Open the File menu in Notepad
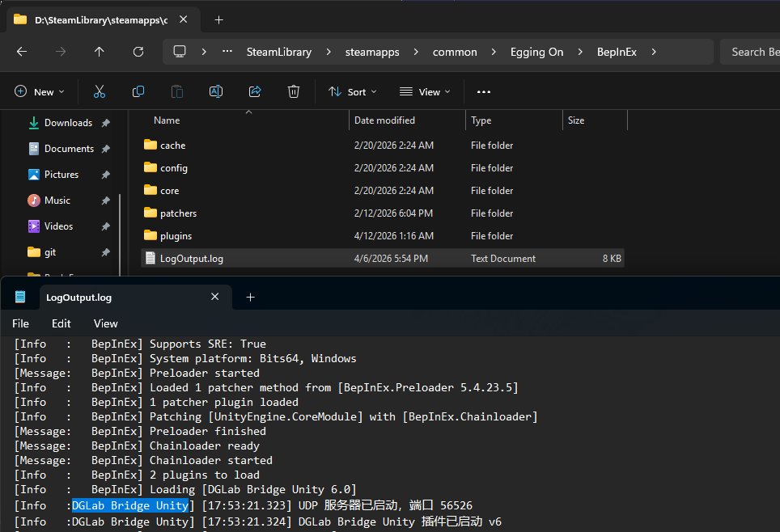 point(21,323)
